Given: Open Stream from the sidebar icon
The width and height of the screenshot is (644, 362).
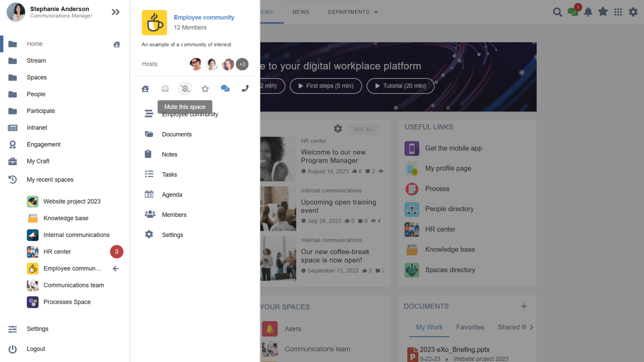Looking at the screenshot, I should (13, 60).
